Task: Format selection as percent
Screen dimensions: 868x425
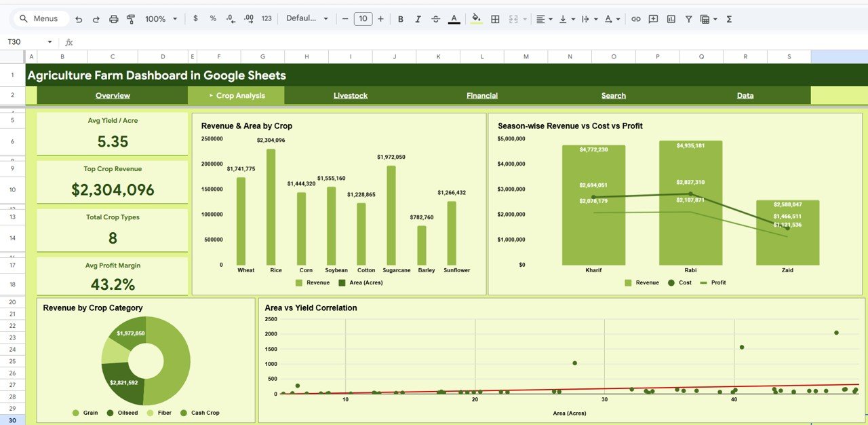Action: (x=212, y=18)
